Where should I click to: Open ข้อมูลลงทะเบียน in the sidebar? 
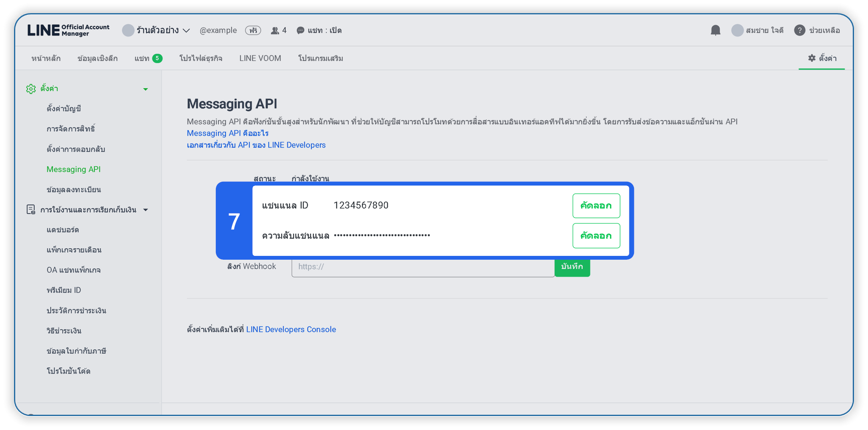tap(74, 190)
